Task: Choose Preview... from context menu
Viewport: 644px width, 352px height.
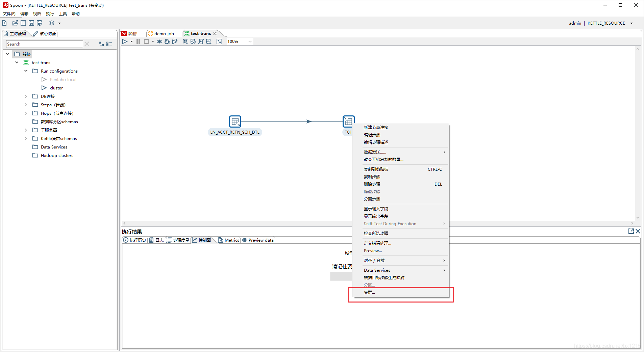Action: [x=400, y=250]
